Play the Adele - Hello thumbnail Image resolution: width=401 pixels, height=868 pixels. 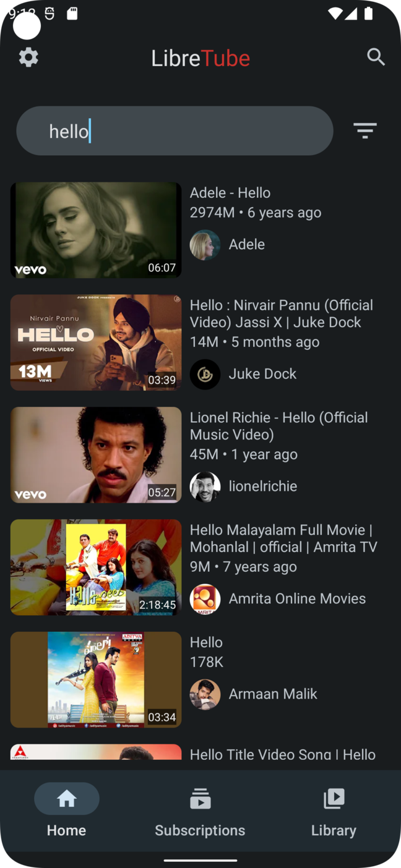[96, 230]
